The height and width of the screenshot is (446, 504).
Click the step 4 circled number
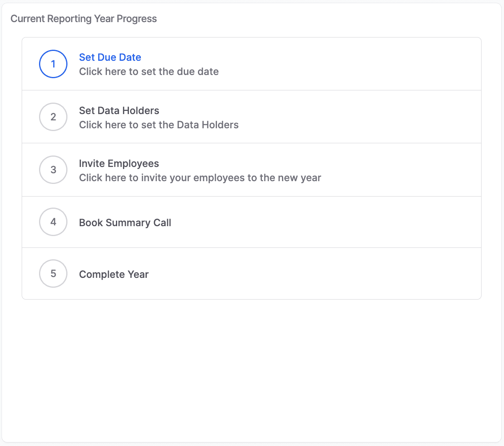point(53,222)
